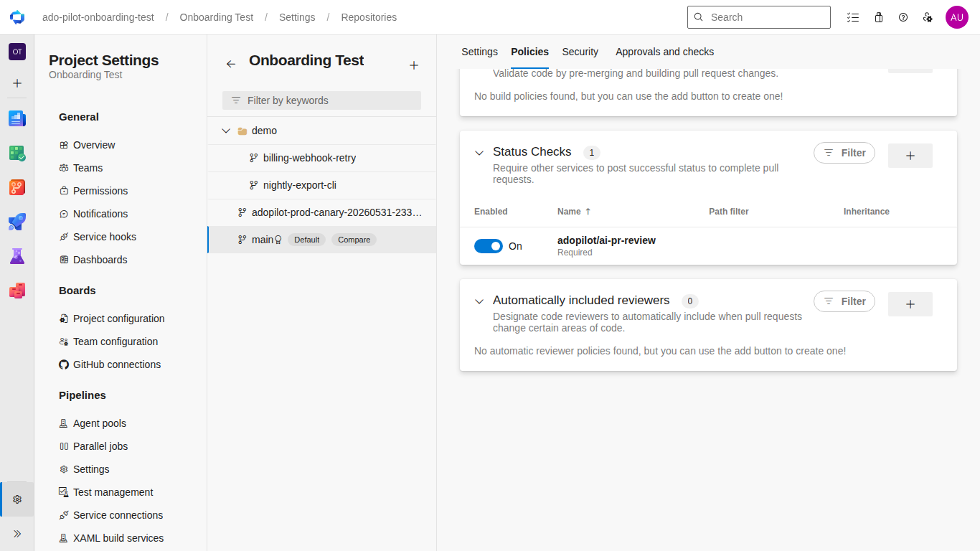This screenshot has width=980, height=551.
Task: Open Overview under General settings
Action: click(93, 145)
